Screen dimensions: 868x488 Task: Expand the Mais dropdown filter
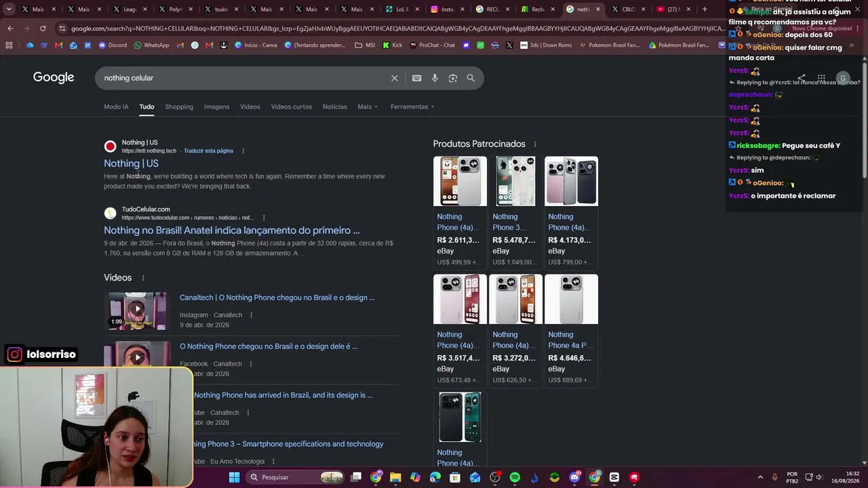pos(368,106)
